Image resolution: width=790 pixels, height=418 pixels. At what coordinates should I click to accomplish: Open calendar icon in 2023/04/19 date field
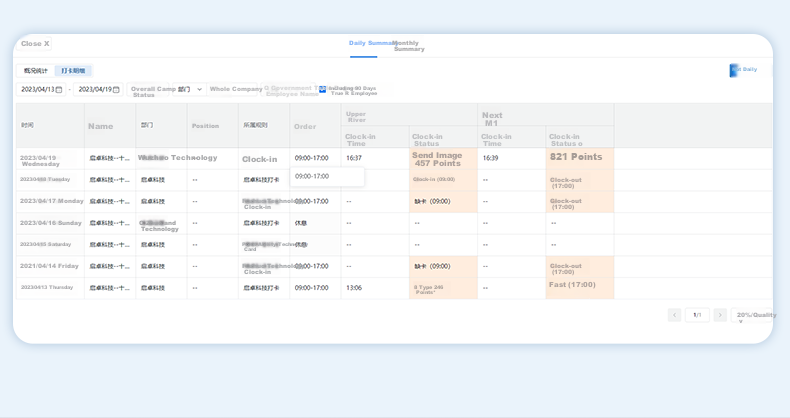coord(116,90)
